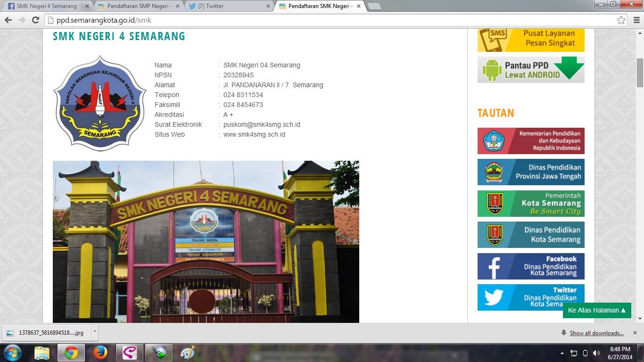644x362 pixels.
Task: Go back to the previous page
Action: (x=8, y=20)
